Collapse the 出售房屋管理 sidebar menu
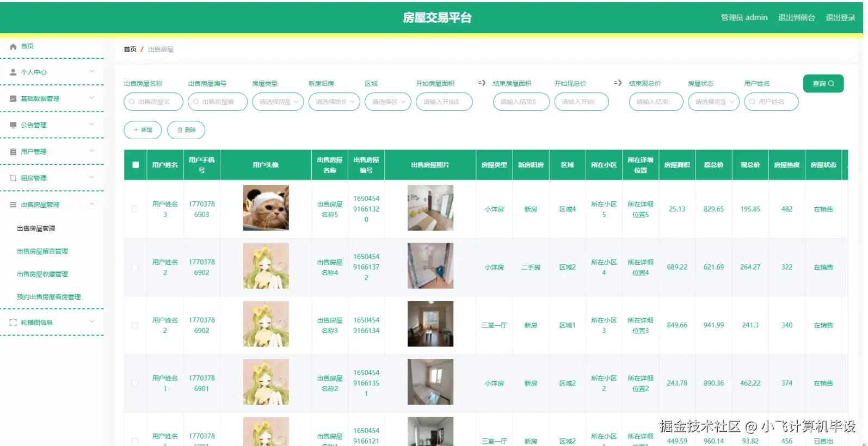 [x=52, y=205]
